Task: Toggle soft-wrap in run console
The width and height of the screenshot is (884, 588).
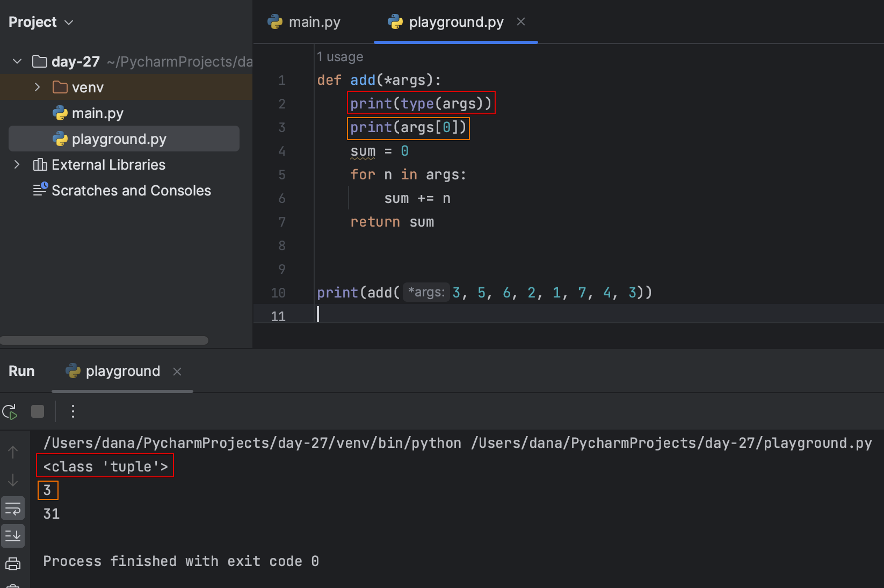Action: [x=13, y=508]
